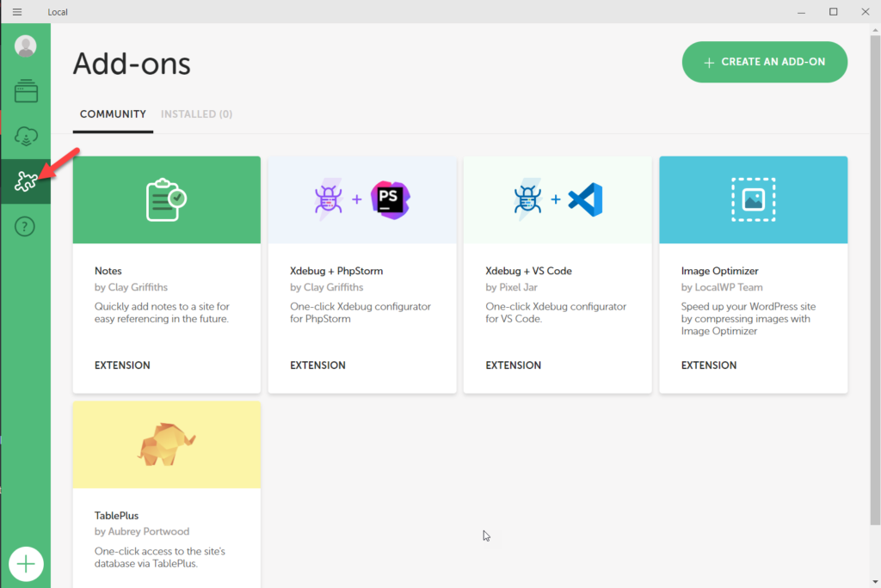This screenshot has height=588, width=881.
Task: Click the Image Optimizer description text
Action: (749, 319)
